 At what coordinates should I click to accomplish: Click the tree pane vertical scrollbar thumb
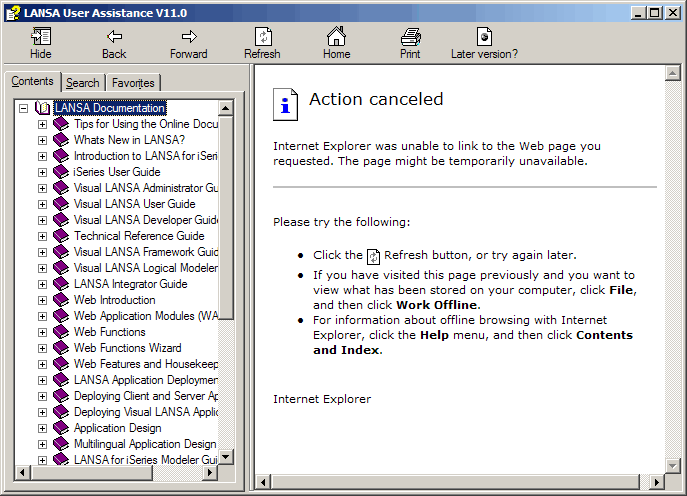coord(226,217)
